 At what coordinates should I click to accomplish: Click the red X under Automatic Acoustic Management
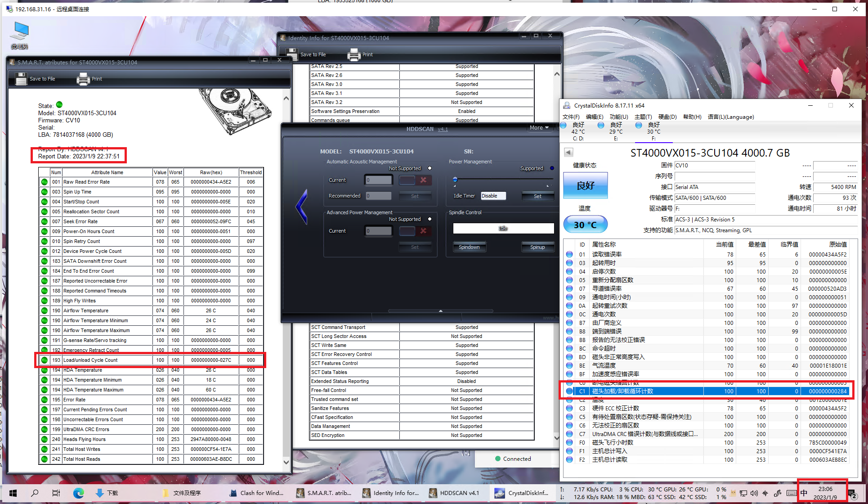point(423,180)
